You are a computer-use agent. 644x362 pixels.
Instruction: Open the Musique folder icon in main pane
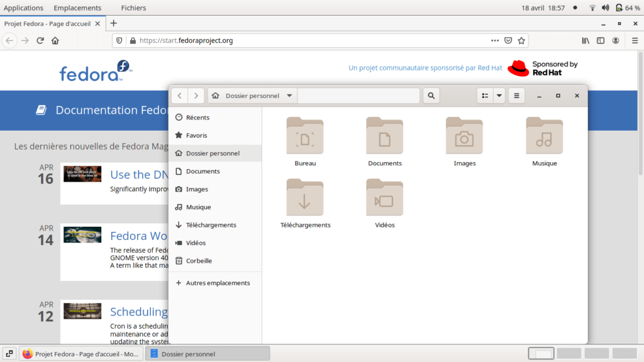tap(544, 141)
